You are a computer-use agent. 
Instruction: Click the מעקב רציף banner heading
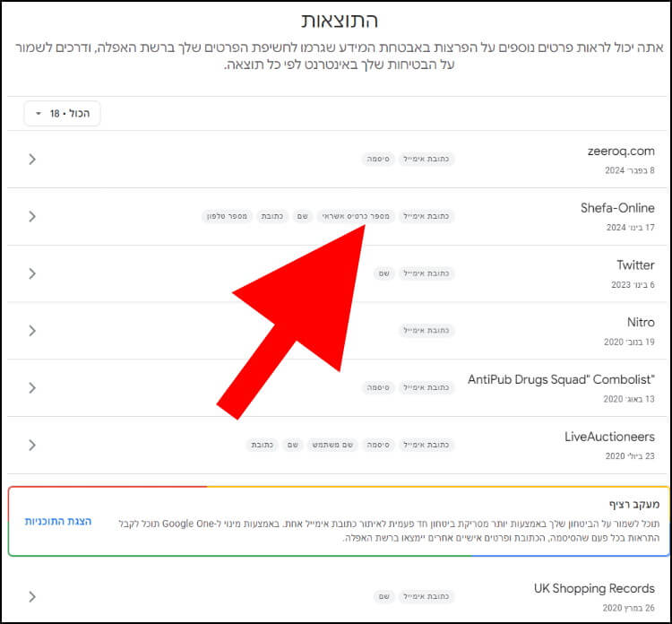point(634,505)
